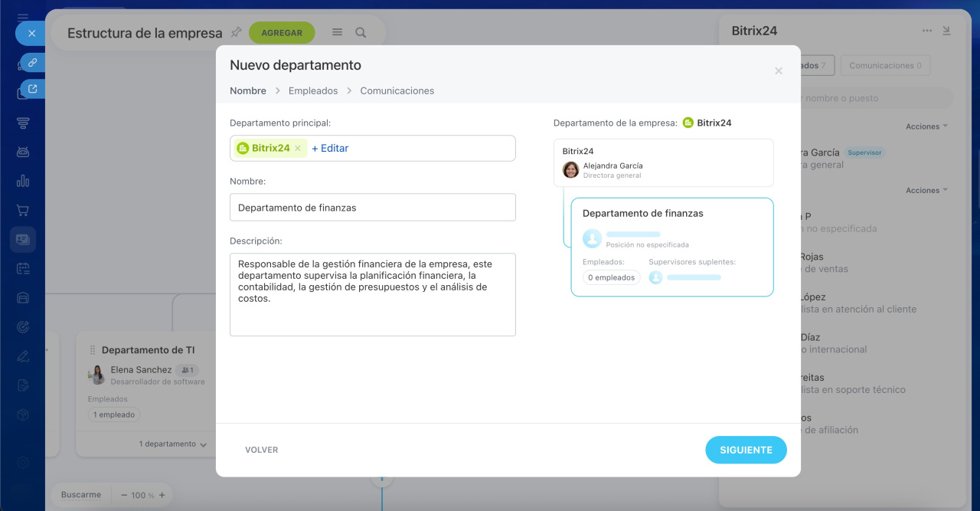This screenshot has width=980, height=511.
Task: Click the open in new window icon
Action: (x=32, y=89)
